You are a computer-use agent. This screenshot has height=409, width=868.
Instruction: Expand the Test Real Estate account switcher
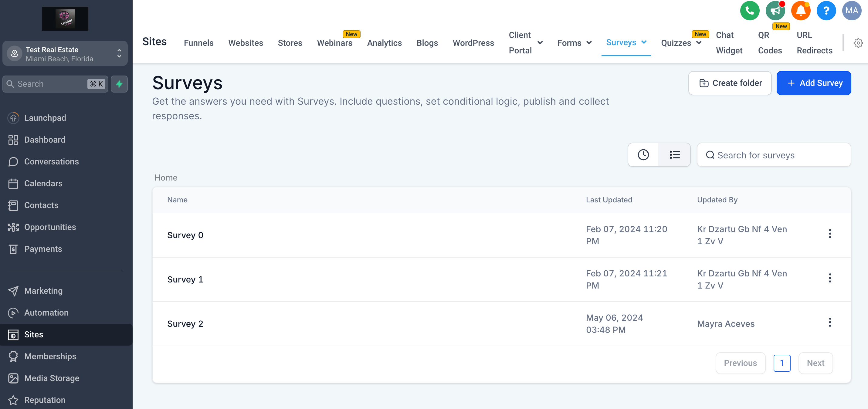[x=65, y=54]
